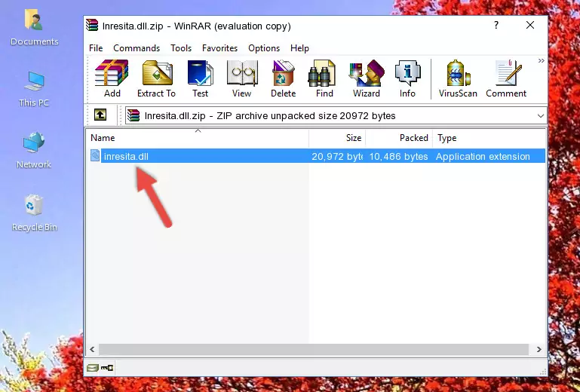This screenshot has height=392, width=580.
Task: Open the Find binoculars tool
Action: click(324, 78)
